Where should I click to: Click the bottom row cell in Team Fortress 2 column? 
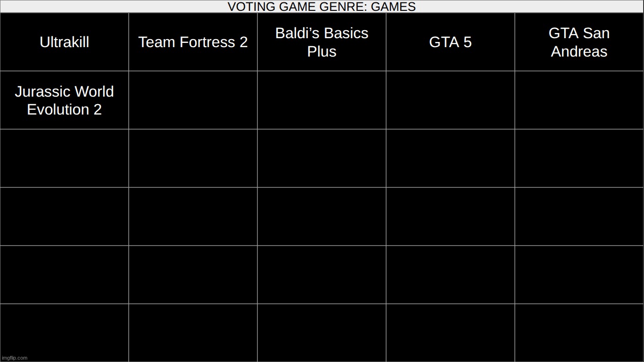tap(193, 333)
